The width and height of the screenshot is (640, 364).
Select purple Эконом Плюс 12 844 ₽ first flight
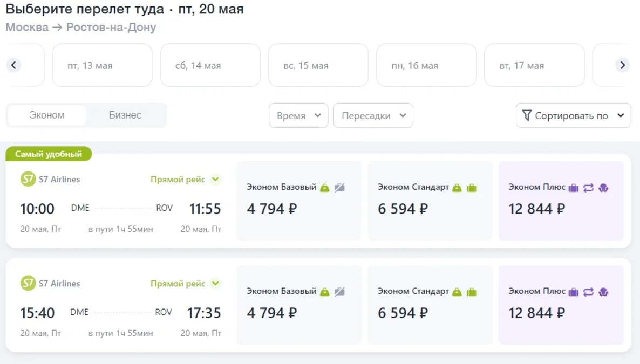click(x=561, y=201)
